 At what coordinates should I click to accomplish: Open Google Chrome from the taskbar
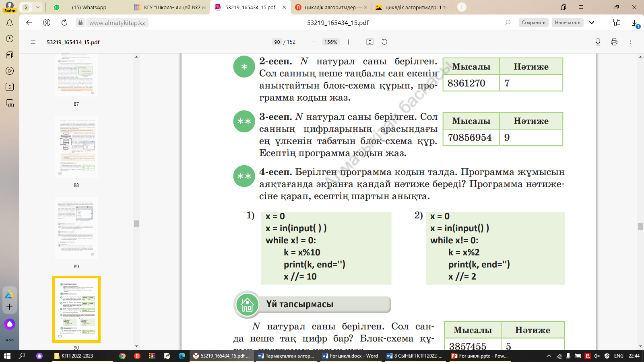coord(122,356)
